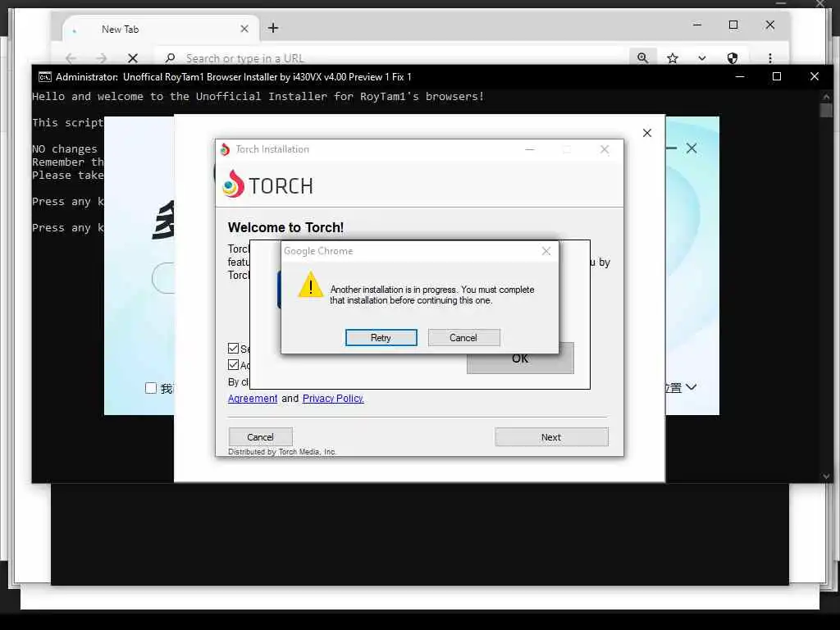
Task: Click the Torch flame logo
Action: [x=233, y=184]
